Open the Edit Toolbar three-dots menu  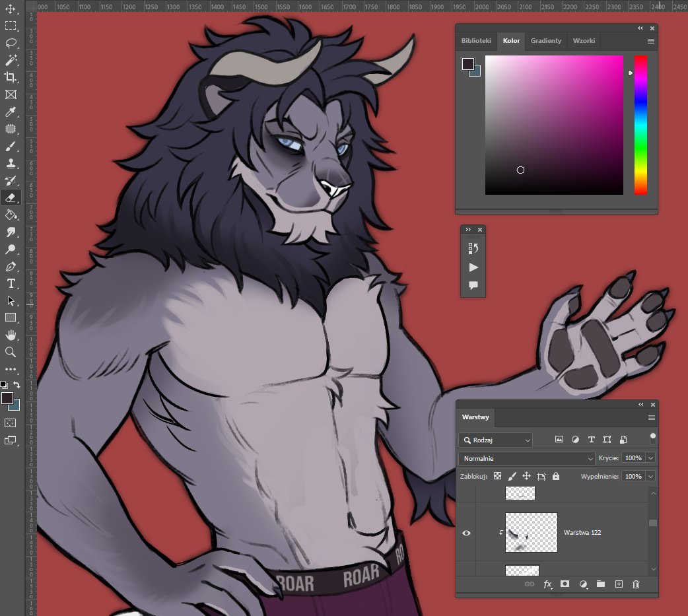coord(11,369)
